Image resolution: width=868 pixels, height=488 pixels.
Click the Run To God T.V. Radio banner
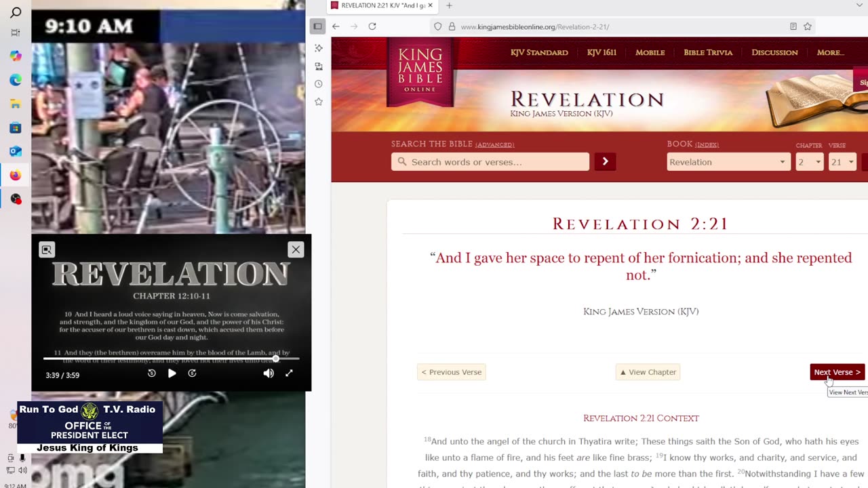pyautogui.click(x=90, y=427)
